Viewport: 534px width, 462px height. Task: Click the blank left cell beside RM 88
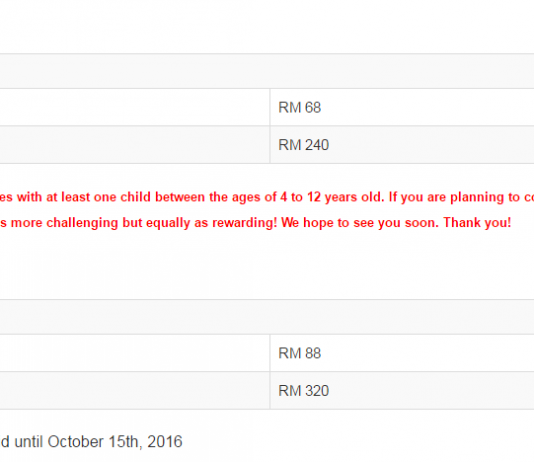(135, 353)
